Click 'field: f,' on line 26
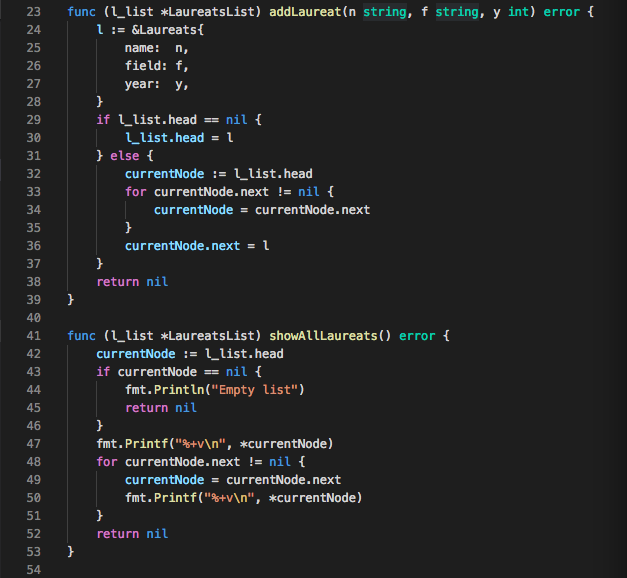 click(156, 66)
